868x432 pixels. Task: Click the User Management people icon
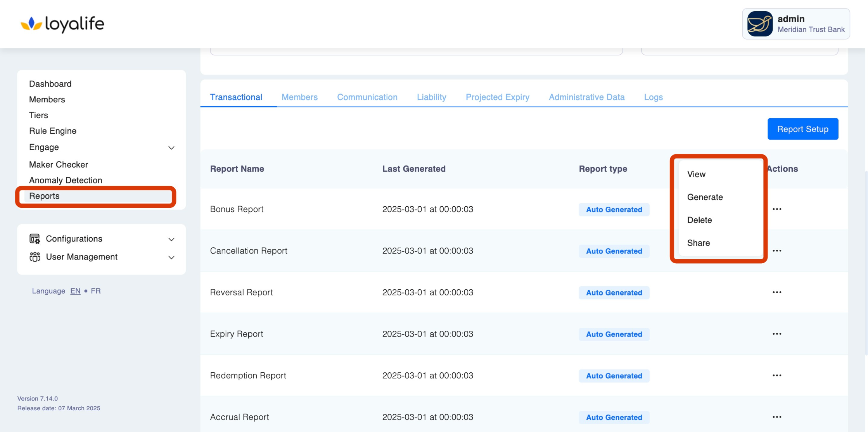click(35, 257)
